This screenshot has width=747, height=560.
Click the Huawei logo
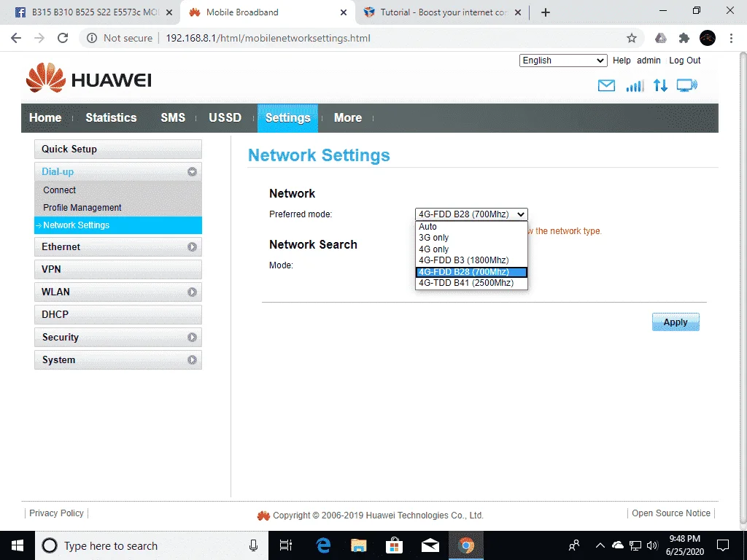[88, 78]
